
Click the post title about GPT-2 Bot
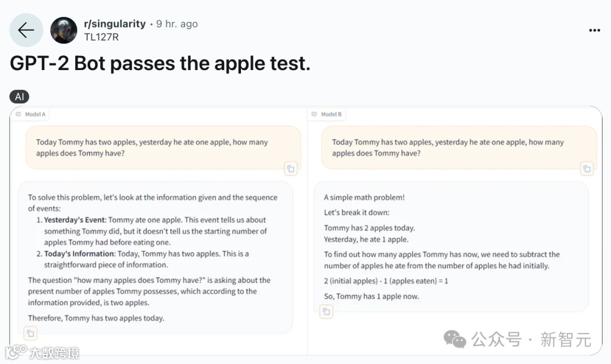160,64
